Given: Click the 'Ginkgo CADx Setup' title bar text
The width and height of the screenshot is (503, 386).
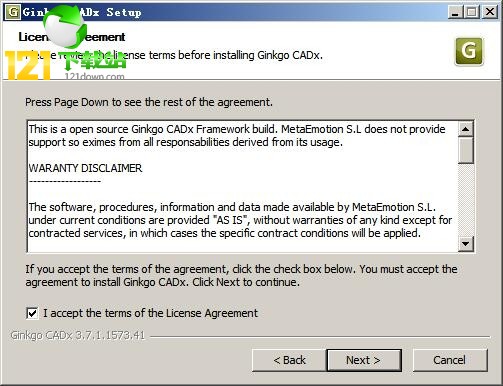Looking at the screenshot, I should point(82,12).
